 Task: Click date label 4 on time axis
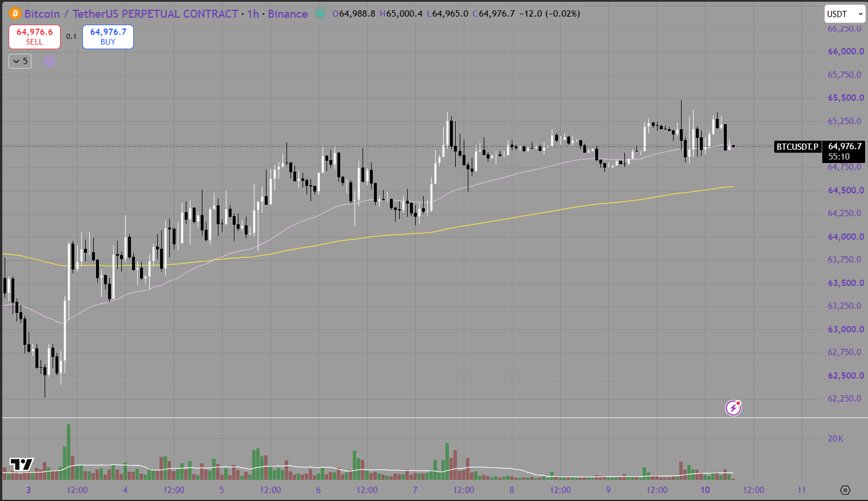pos(125,490)
